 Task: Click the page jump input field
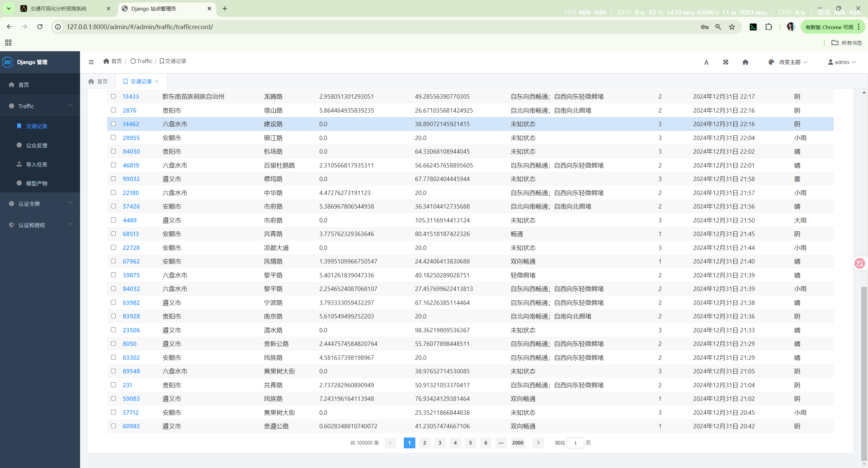coord(575,443)
